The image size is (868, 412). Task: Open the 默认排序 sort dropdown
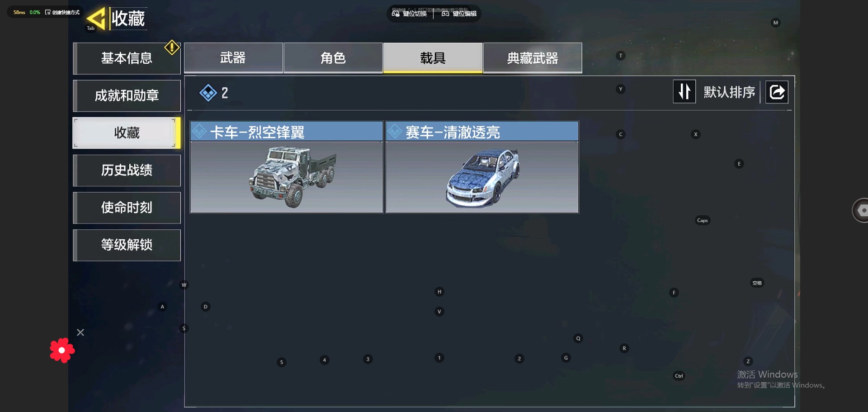[x=729, y=92]
